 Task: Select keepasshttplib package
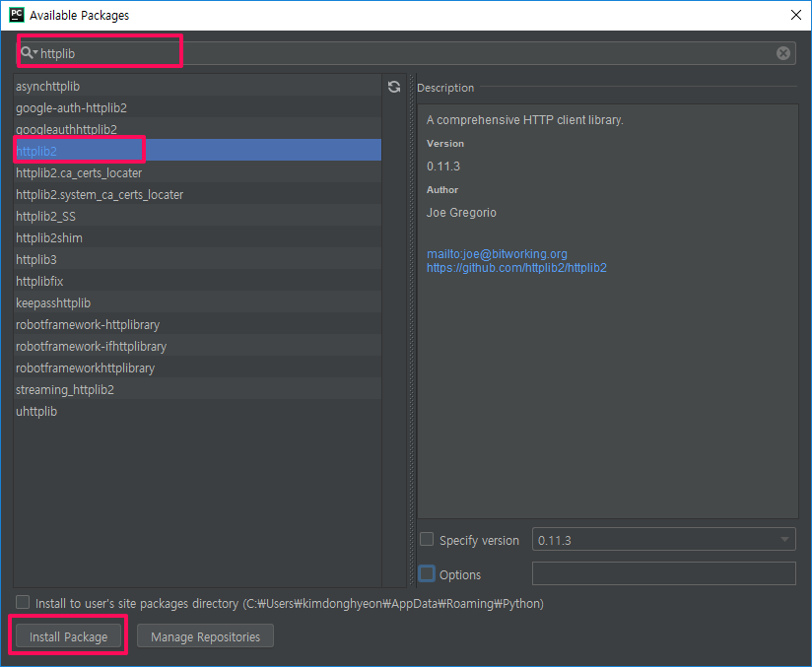(x=197, y=302)
